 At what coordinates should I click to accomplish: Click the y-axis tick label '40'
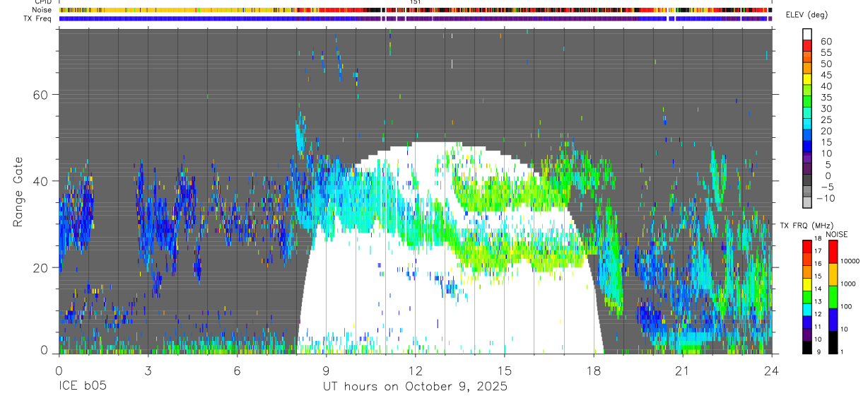click(x=40, y=181)
